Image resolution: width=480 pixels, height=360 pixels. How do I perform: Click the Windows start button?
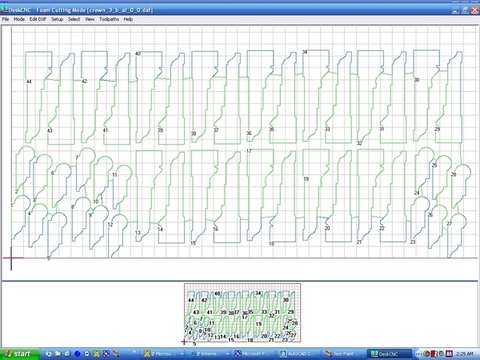coord(19,354)
